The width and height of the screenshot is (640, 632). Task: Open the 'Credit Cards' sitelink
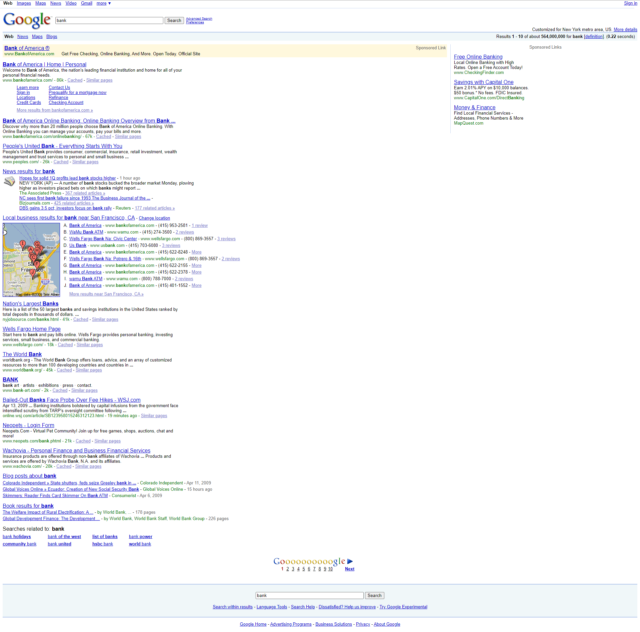29,102
